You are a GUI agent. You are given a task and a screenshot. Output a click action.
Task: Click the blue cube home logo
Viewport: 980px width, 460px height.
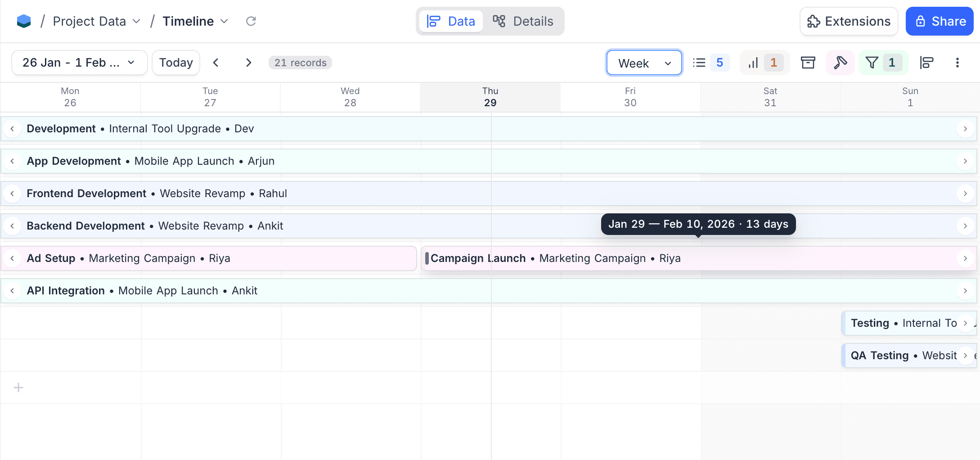click(x=24, y=21)
